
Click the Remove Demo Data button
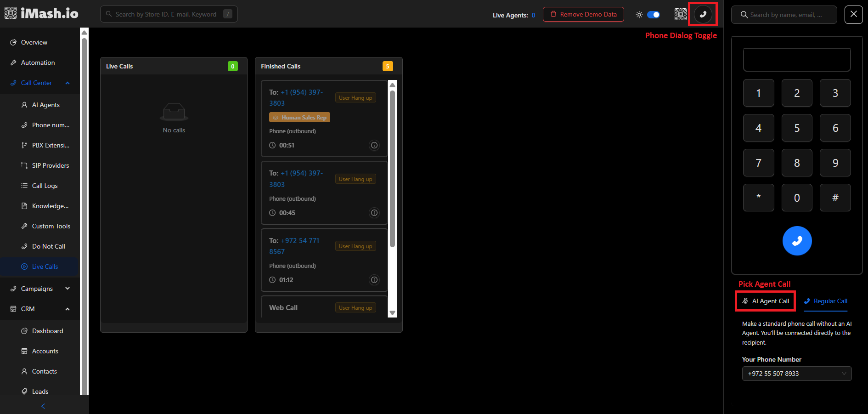click(583, 14)
